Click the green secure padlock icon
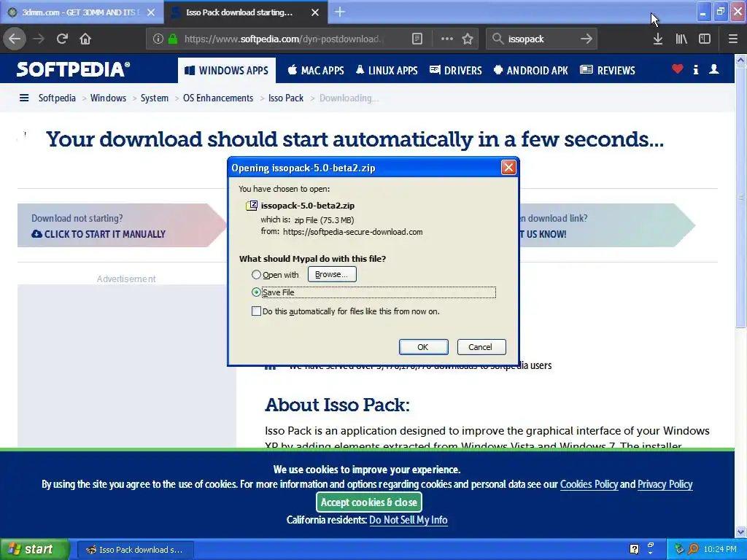This screenshot has height=560, width=747. [173, 39]
